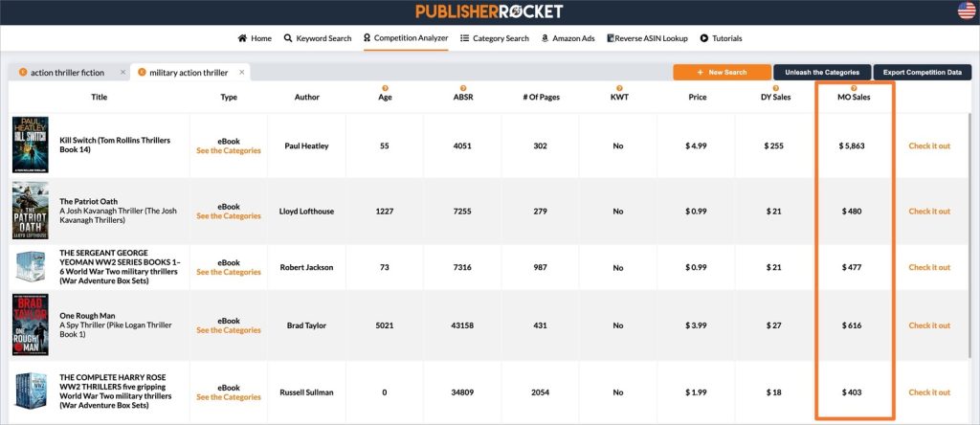Click the help icon above ABSR column
Image resolution: width=980 pixels, height=425 pixels.
(x=463, y=88)
